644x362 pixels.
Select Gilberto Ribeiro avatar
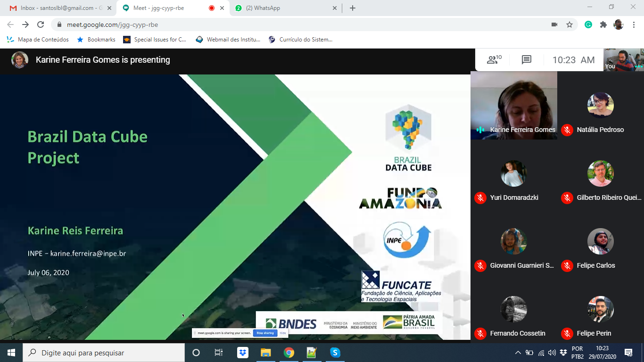(601, 173)
